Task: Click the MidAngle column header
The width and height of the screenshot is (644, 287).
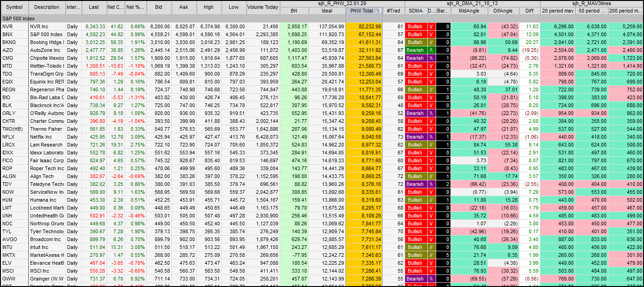Action: [x=469, y=11]
